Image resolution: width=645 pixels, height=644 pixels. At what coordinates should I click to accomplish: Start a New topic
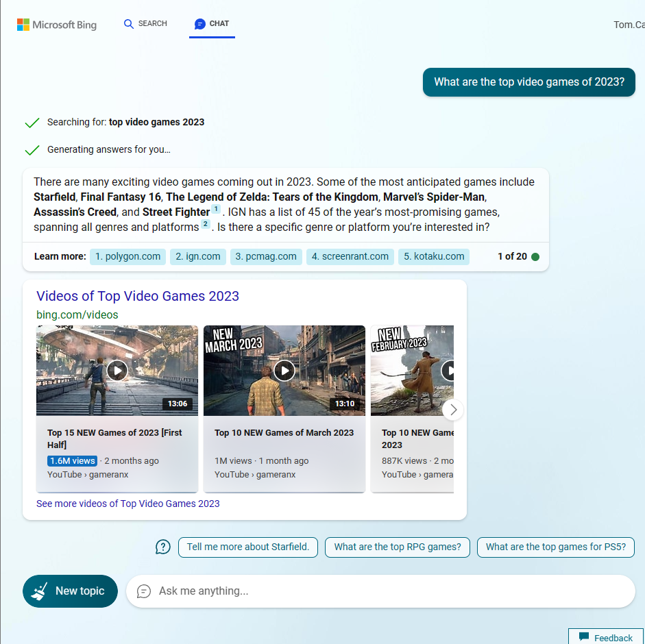pos(70,591)
